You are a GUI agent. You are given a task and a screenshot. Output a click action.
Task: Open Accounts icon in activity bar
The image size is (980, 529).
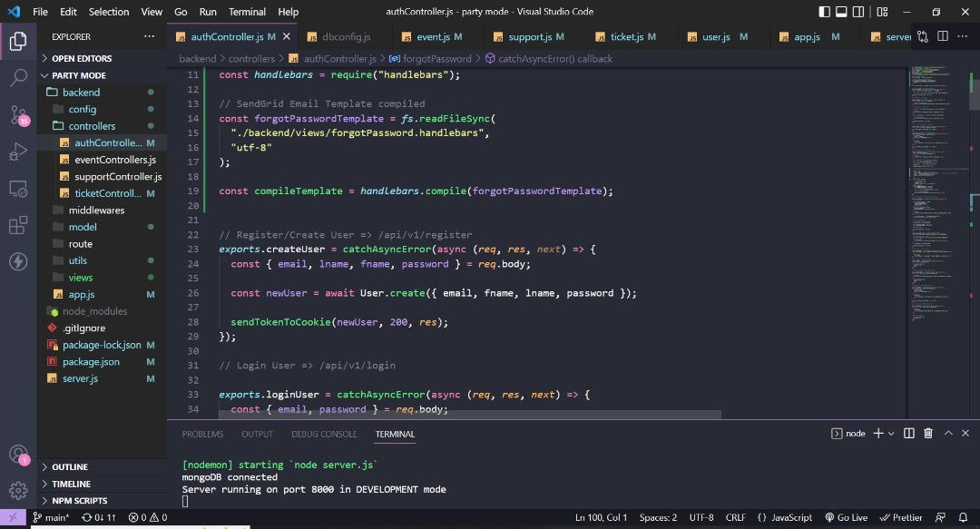click(18, 455)
